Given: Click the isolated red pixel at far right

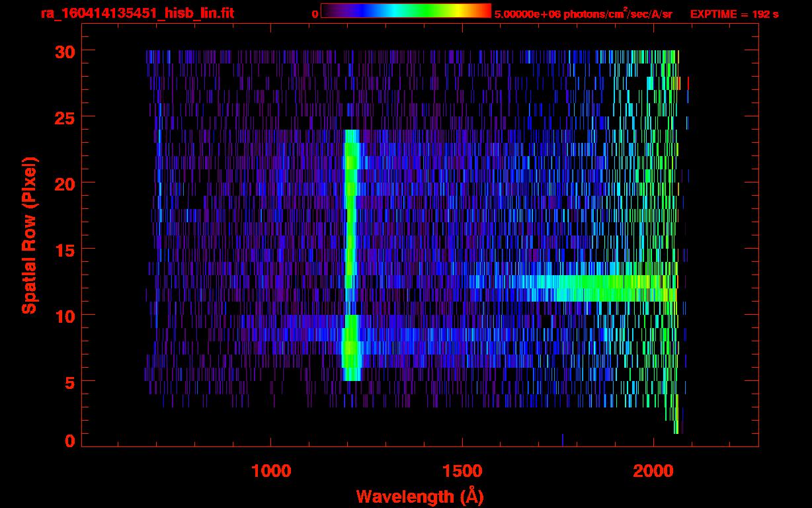Looking at the screenshot, I should click(x=688, y=83).
